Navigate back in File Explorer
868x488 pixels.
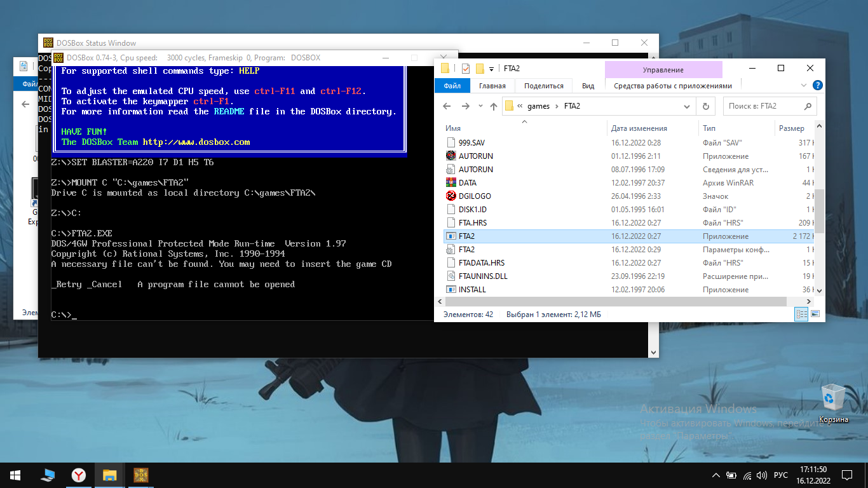(447, 106)
